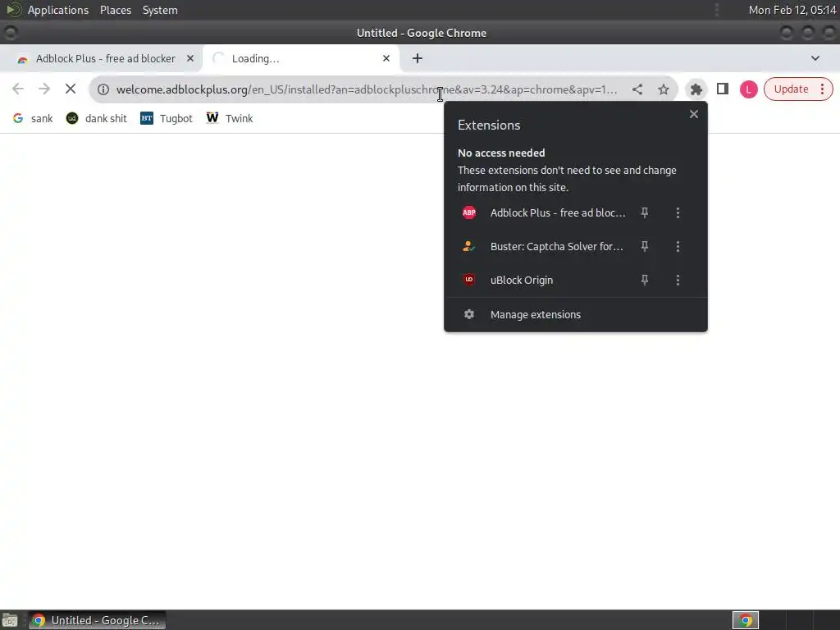Stop loading the page
Screen dimensions: 840x630
[x=71, y=89]
